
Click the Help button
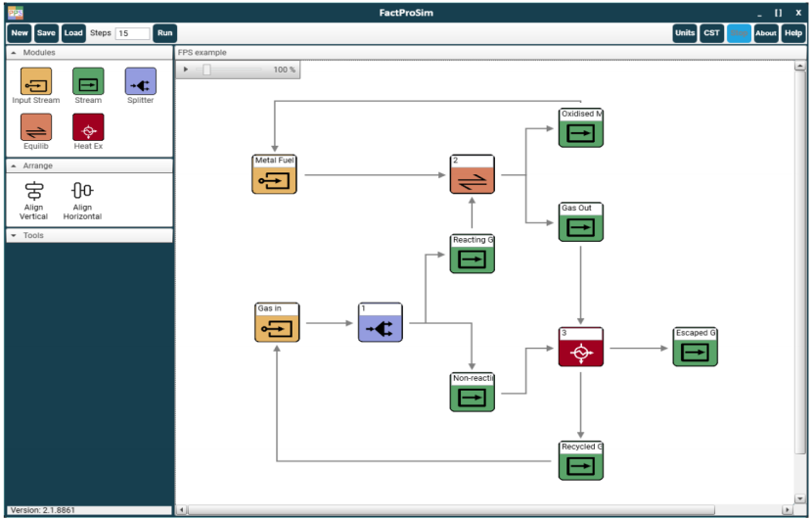792,33
